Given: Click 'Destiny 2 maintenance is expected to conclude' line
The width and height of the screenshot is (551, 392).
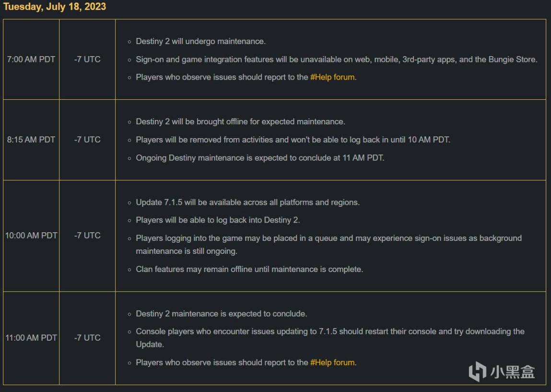Looking at the screenshot, I should point(222,314).
